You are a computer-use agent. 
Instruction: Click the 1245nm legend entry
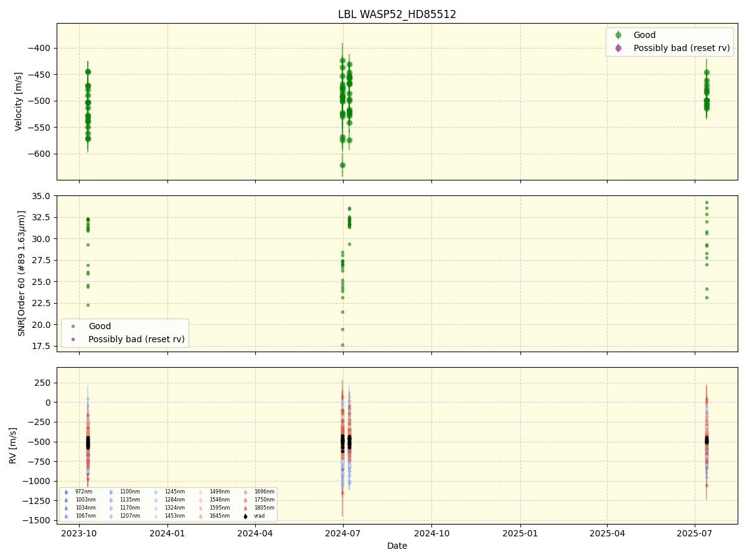(169, 492)
